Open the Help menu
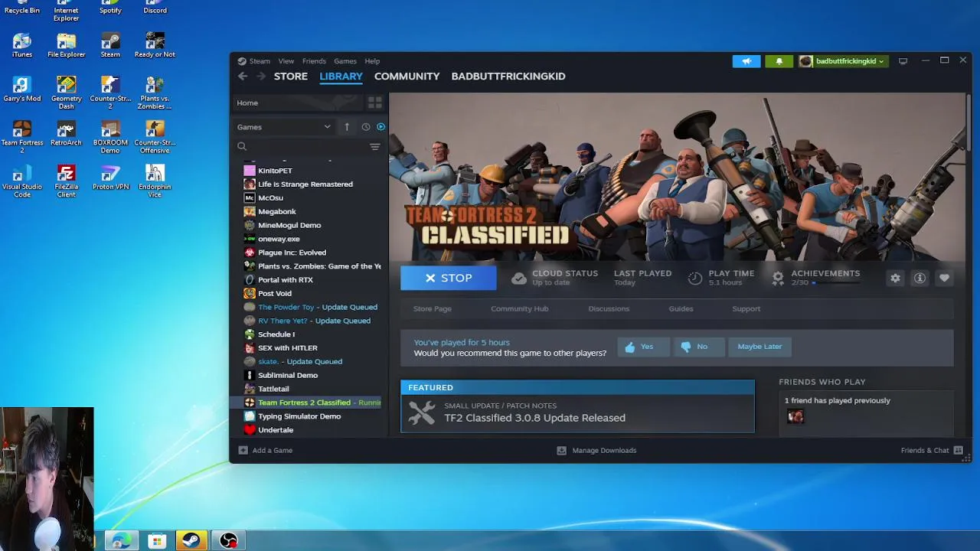The height and width of the screenshot is (551, 980). tap(372, 61)
